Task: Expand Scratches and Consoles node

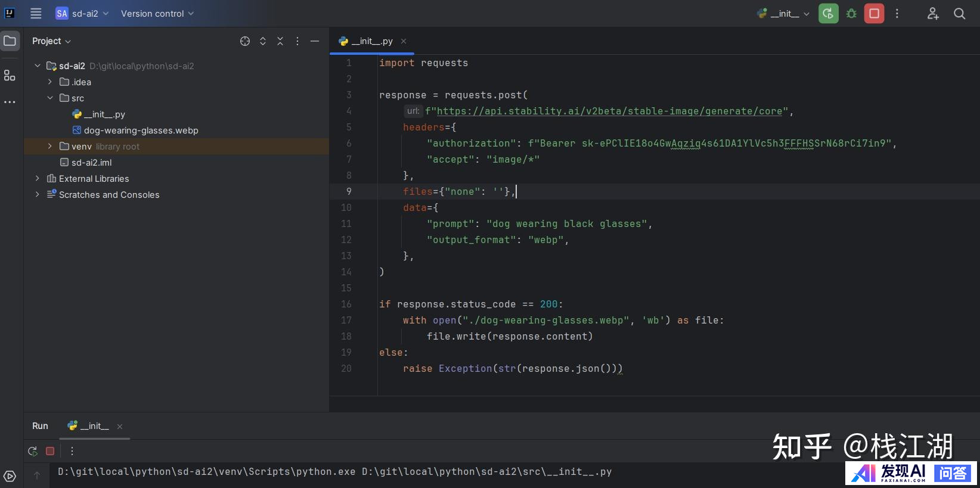Action: (38, 194)
